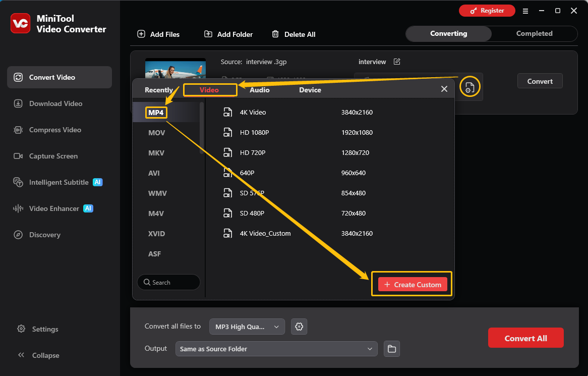588x376 pixels.
Task: Select the 854x480 resolution text
Action: tap(353, 193)
